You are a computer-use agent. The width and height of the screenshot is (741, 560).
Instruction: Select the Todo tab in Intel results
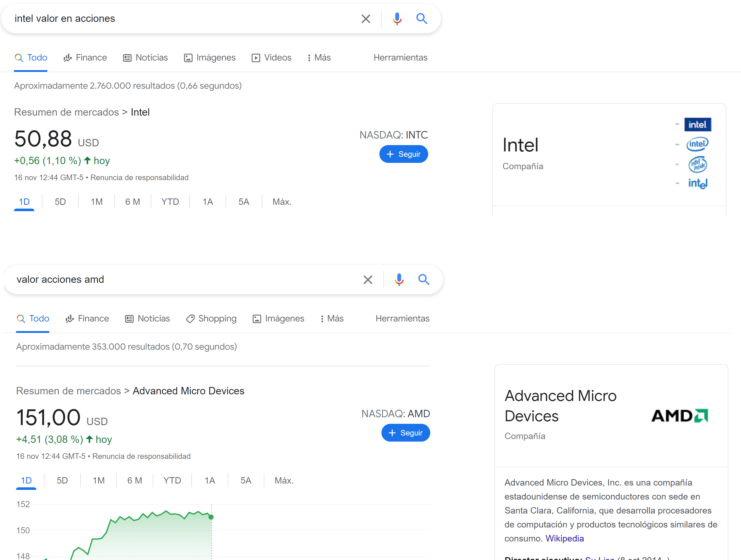tap(31, 58)
